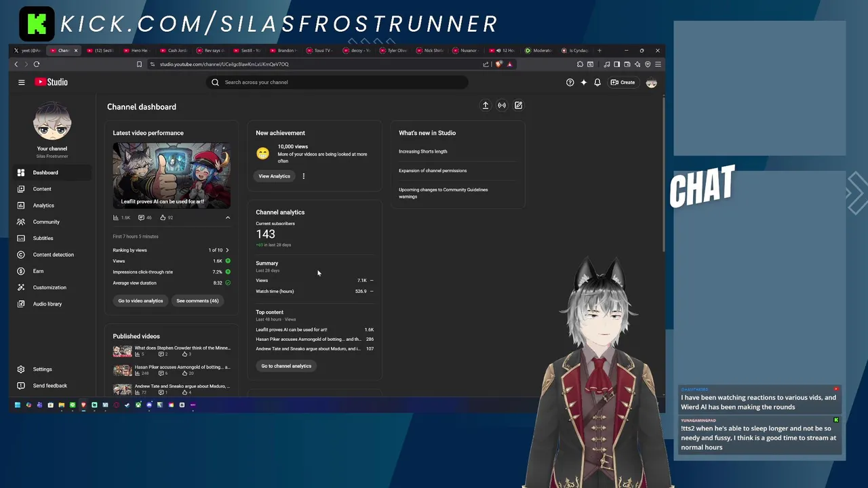Click the YouTube Studio logo
This screenshot has width=868, height=488.
(52, 82)
